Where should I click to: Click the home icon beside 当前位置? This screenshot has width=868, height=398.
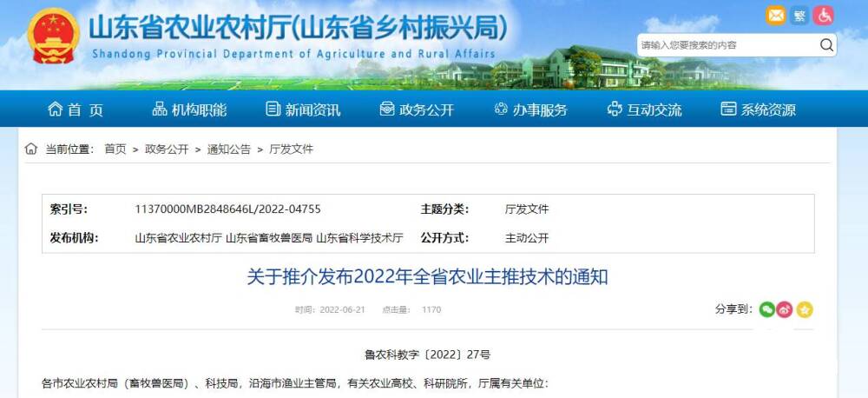point(31,149)
